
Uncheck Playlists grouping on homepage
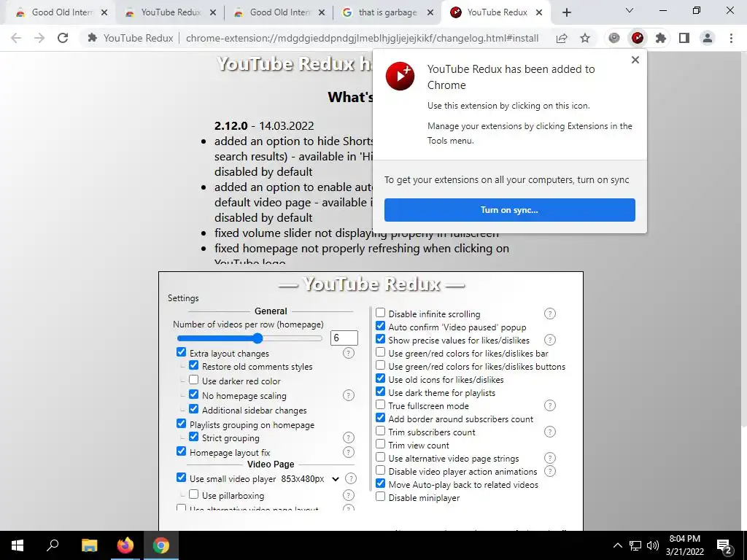coord(181,424)
